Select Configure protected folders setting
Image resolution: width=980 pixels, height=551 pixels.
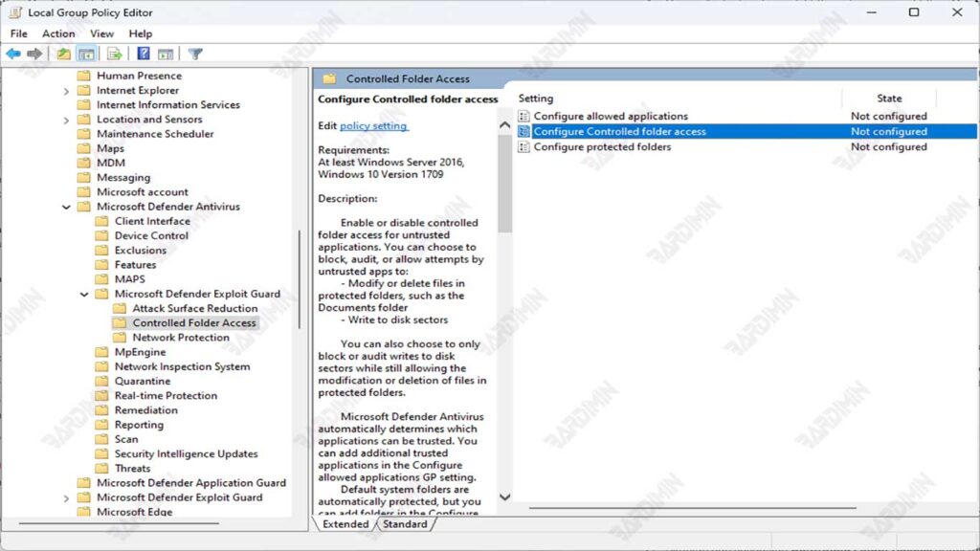(x=602, y=146)
